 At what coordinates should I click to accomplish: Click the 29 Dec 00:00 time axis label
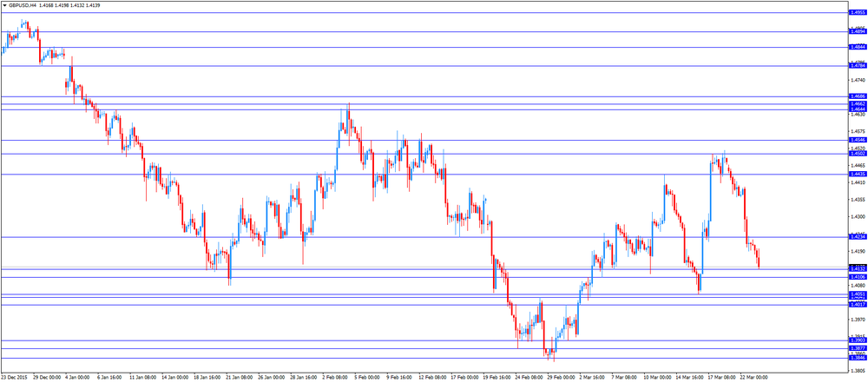pos(47,378)
